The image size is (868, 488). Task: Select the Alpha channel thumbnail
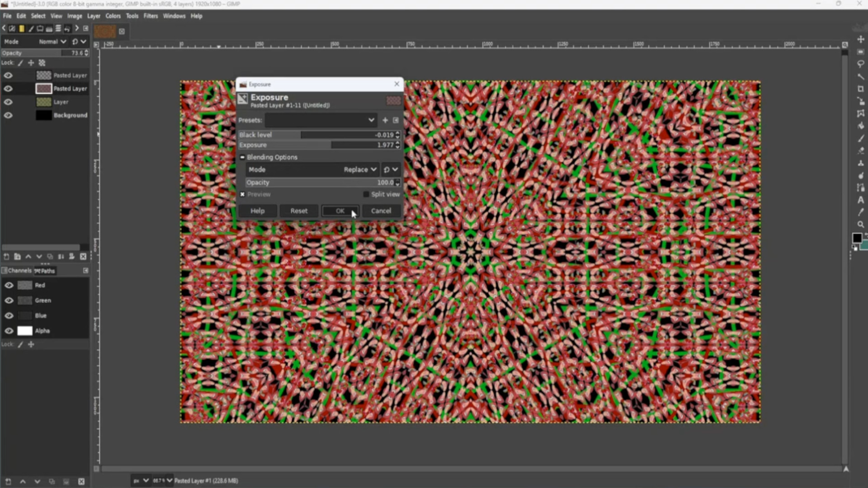(25, 331)
